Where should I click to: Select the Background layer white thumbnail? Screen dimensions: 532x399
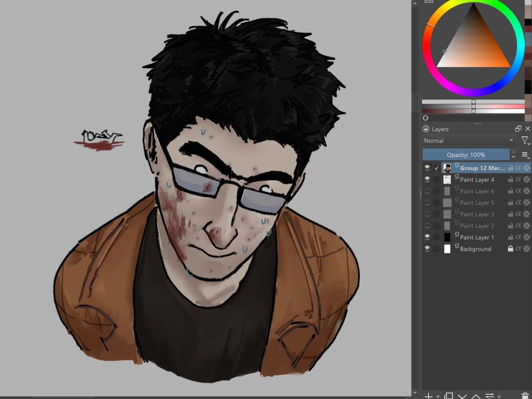click(447, 248)
